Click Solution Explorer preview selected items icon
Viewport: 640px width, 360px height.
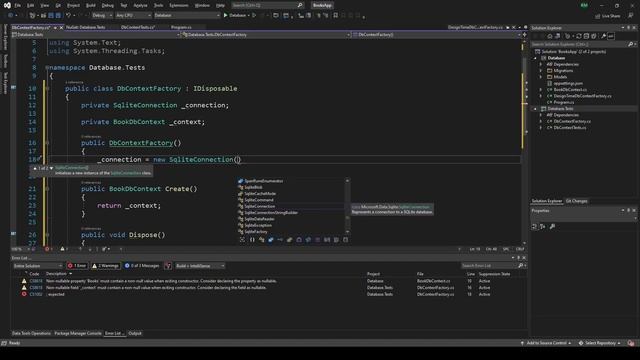(x=611, y=36)
